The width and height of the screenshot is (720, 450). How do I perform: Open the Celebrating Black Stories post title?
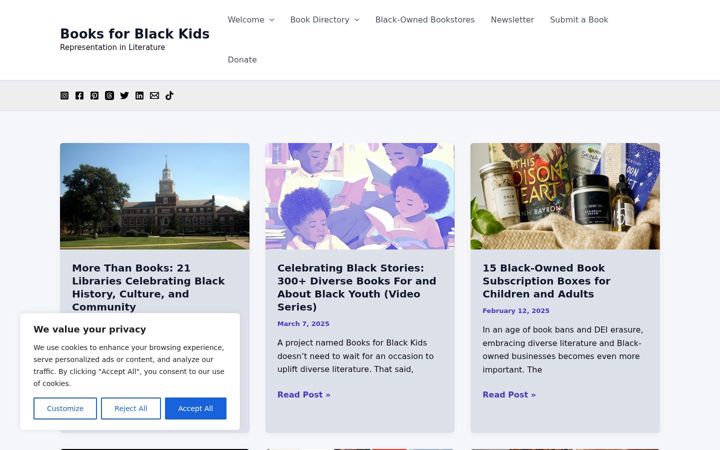tap(357, 287)
